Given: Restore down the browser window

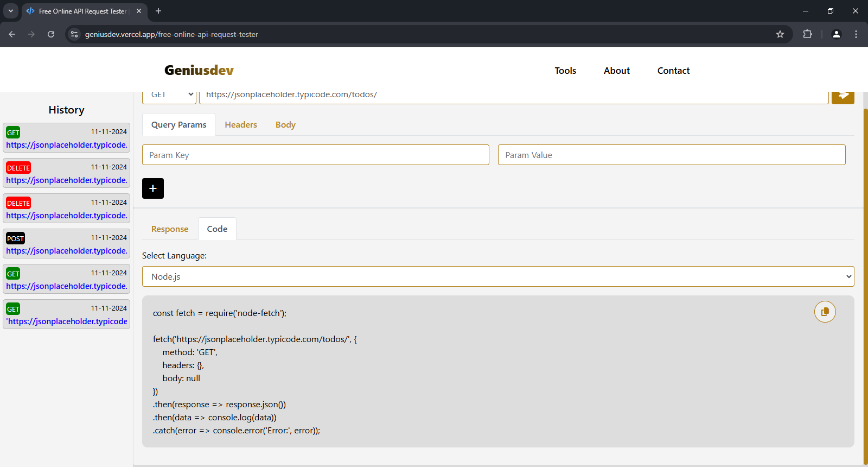Looking at the screenshot, I should click(831, 11).
